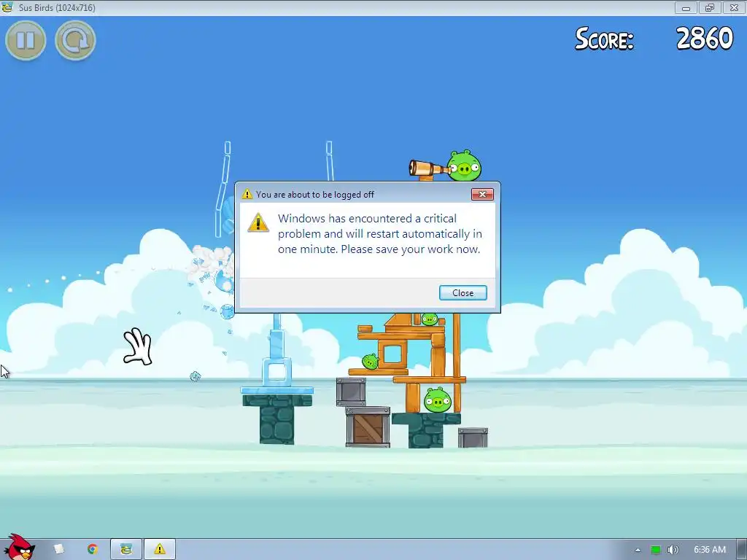
Task: Show hidden system tray icons
Action: 638,550
